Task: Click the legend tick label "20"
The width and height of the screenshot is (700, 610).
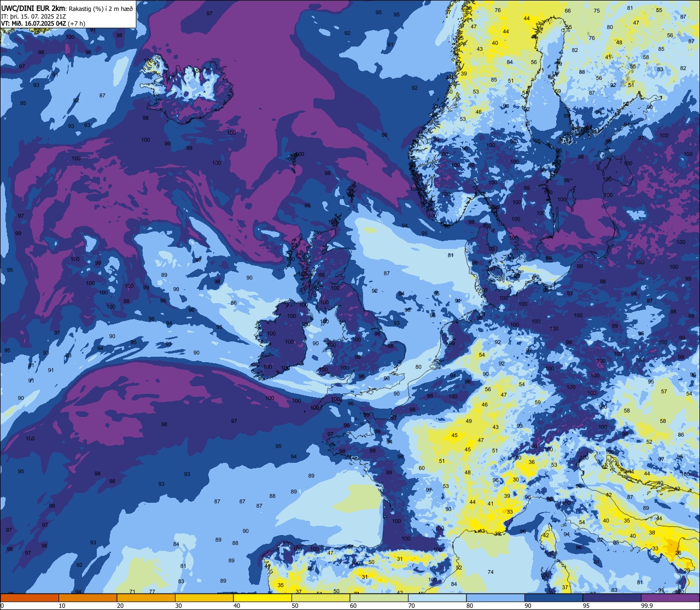Action: tap(120, 606)
